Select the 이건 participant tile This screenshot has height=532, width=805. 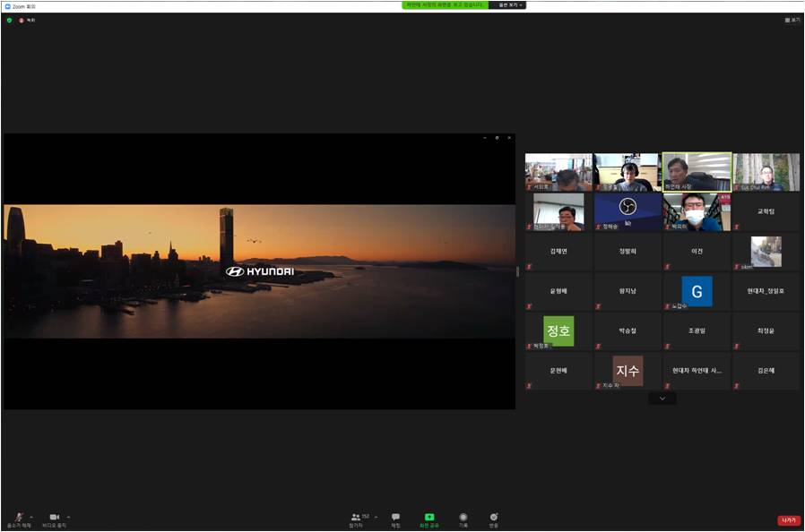pyautogui.click(x=697, y=252)
